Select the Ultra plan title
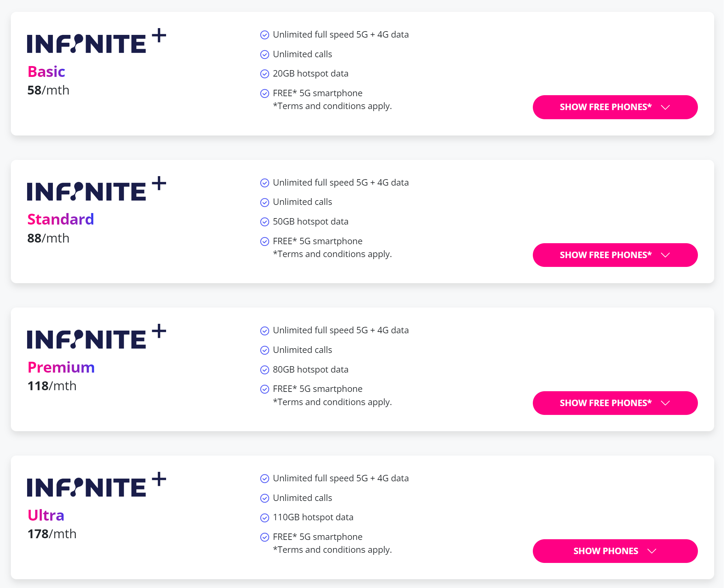The width and height of the screenshot is (724, 588). (x=46, y=516)
